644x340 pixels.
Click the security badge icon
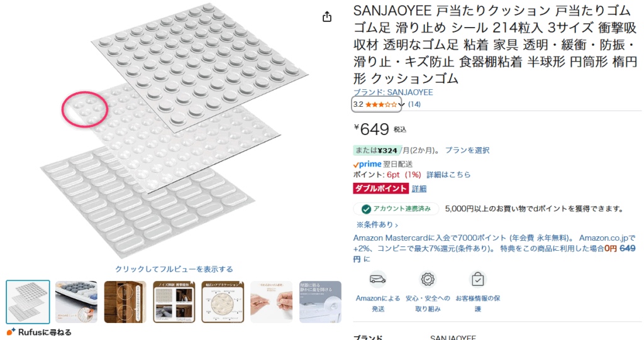428,279
